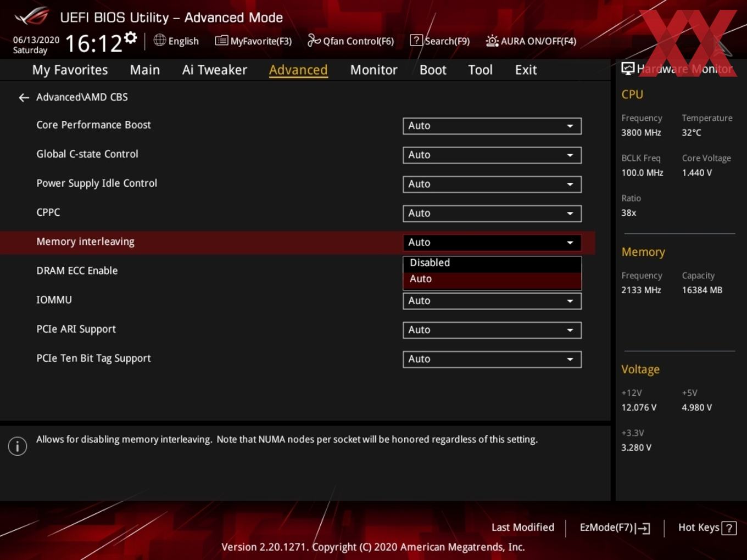Open the PCIe Ten Bit Tag Support dropdown
This screenshot has height=560, width=747.
[x=492, y=359]
